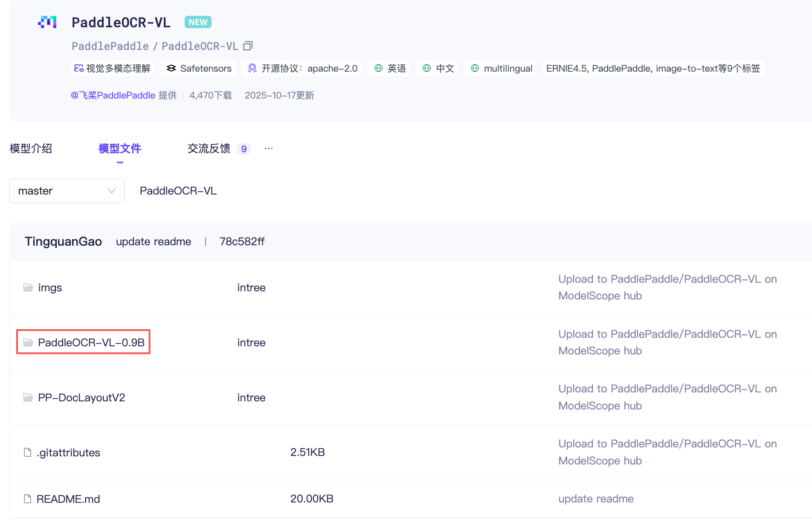812x528 pixels.
Task: Open the 交流反馈 tab
Action: (x=209, y=148)
